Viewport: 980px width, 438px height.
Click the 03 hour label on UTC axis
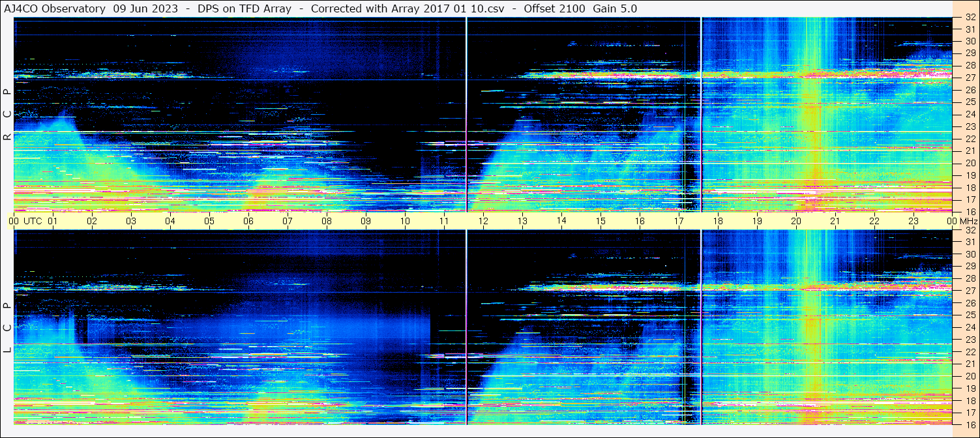(x=131, y=221)
